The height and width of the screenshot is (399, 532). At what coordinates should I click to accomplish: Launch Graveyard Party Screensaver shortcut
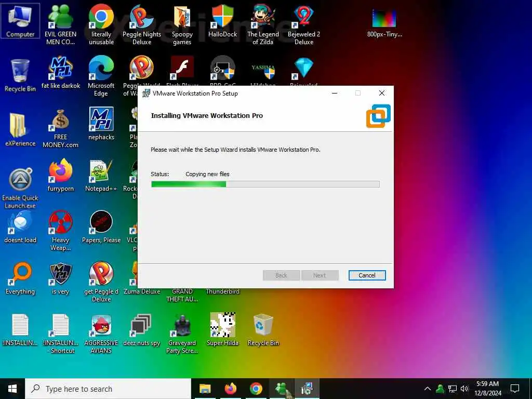(x=182, y=334)
